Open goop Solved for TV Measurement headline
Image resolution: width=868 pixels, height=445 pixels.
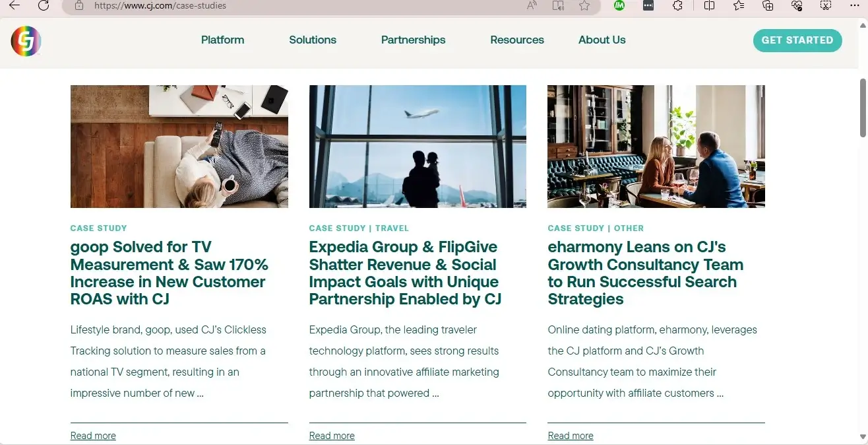pos(170,273)
